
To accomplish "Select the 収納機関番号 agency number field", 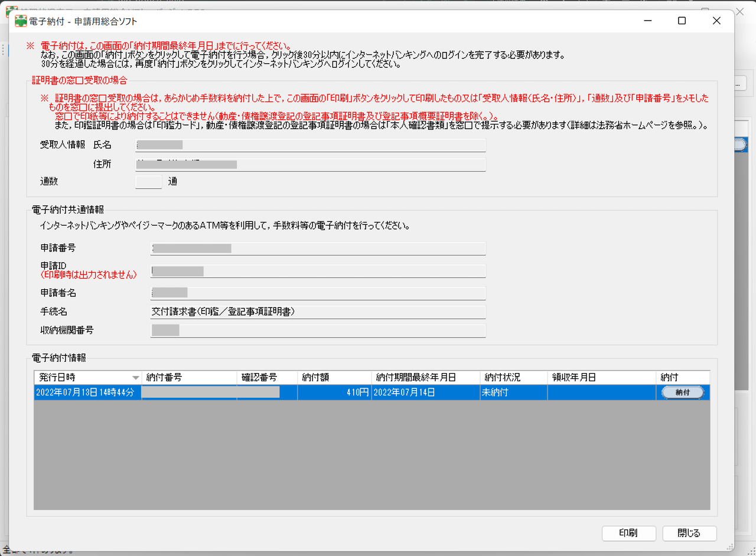I will (319, 331).
